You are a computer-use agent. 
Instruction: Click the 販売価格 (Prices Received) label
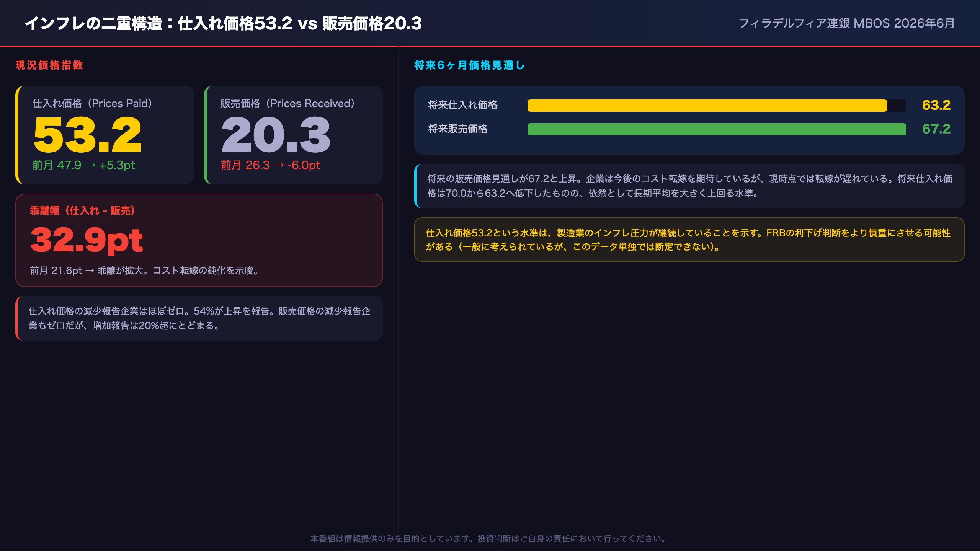pyautogui.click(x=287, y=103)
